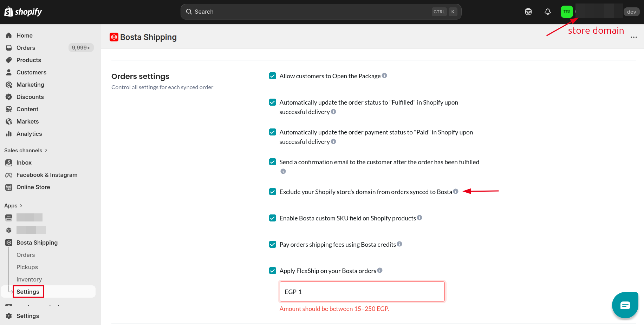Uncheck Allow customers to Open the Package
Image resolution: width=644 pixels, height=325 pixels.
(x=273, y=76)
